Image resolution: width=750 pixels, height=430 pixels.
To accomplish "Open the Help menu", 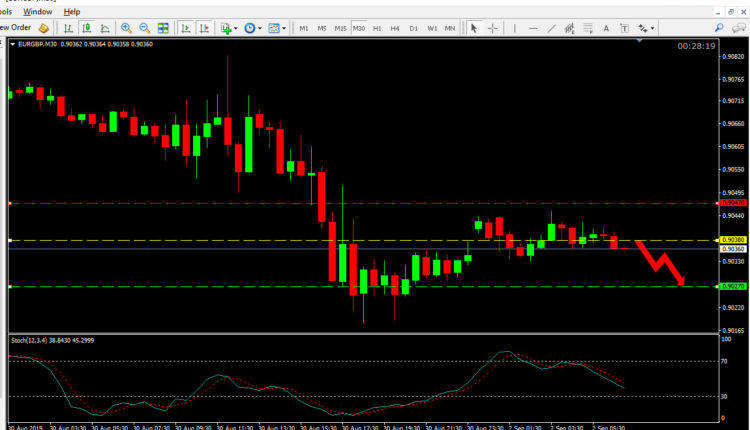I will (72, 11).
